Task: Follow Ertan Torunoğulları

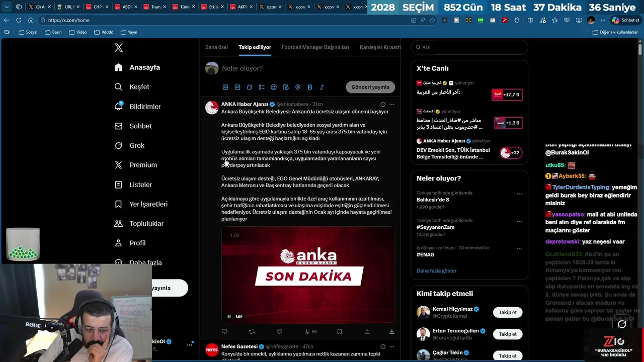Action: [508, 334]
